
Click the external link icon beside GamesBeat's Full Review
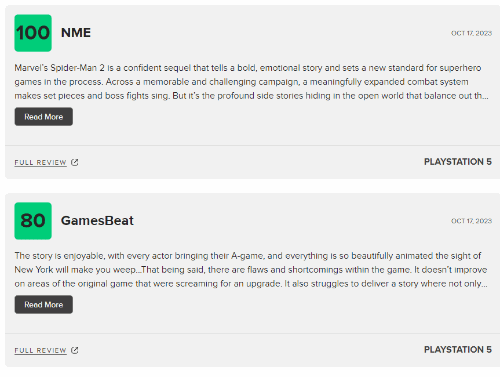tap(75, 350)
